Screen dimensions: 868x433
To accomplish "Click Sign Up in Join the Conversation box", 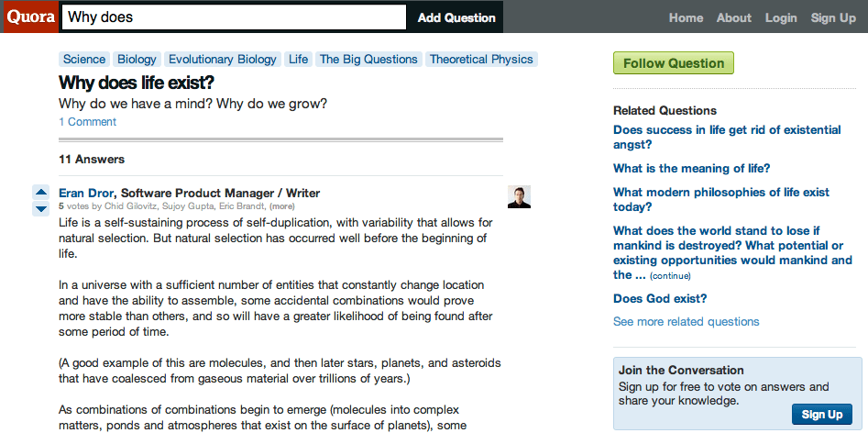I will tap(821, 414).
